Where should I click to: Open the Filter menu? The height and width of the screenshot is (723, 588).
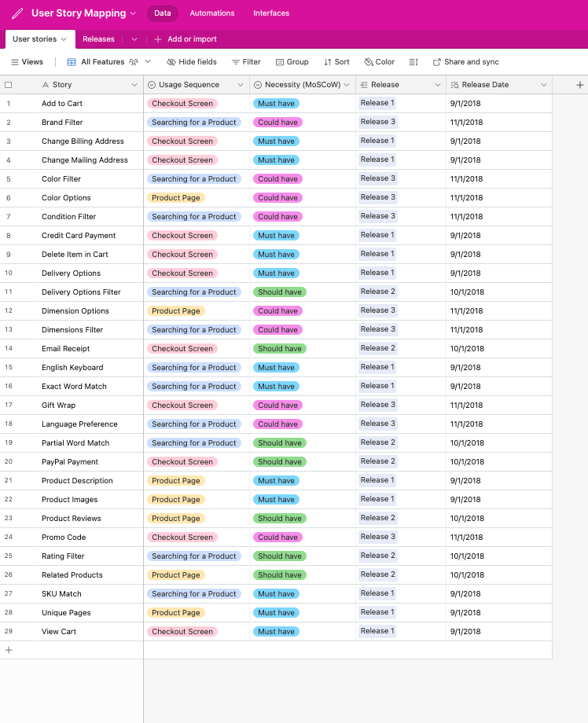246,62
